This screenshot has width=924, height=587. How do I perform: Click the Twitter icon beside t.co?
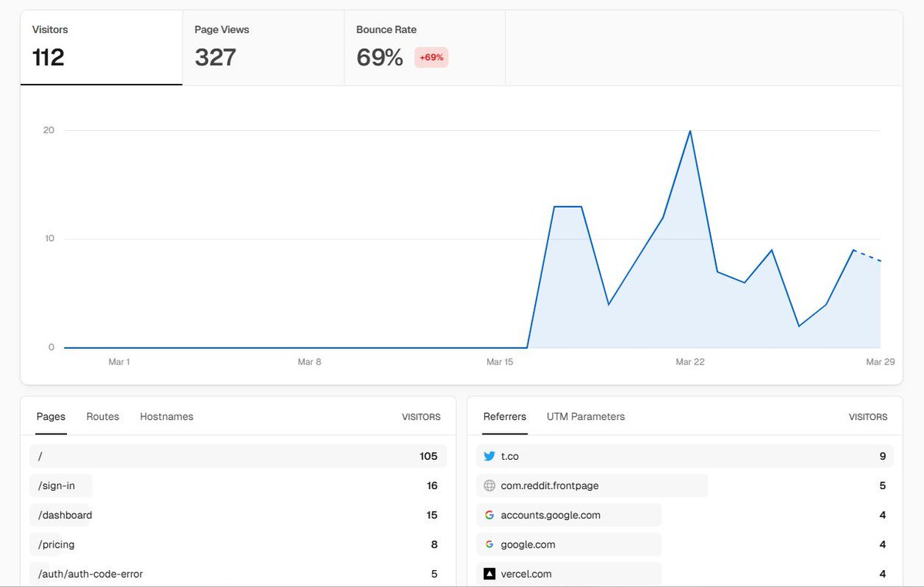click(489, 456)
